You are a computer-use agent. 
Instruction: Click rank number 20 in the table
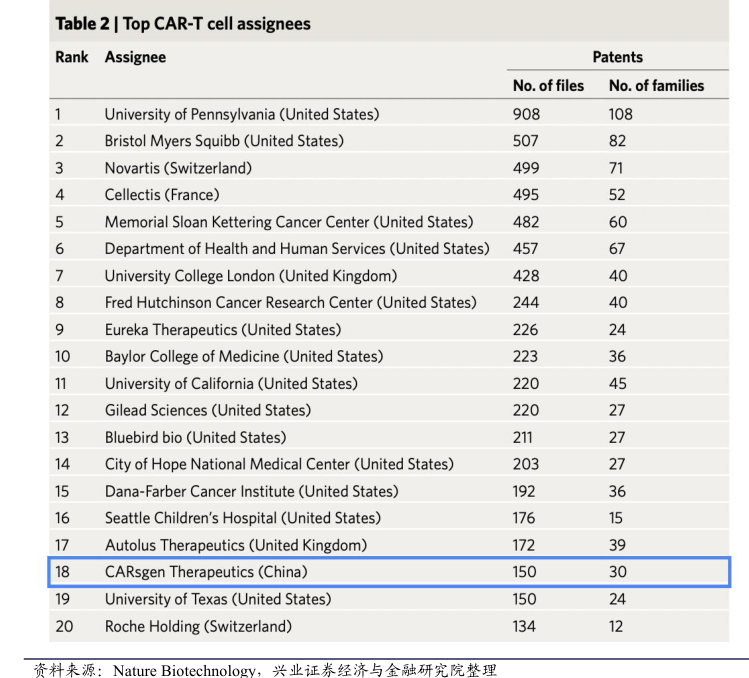tap(63, 626)
